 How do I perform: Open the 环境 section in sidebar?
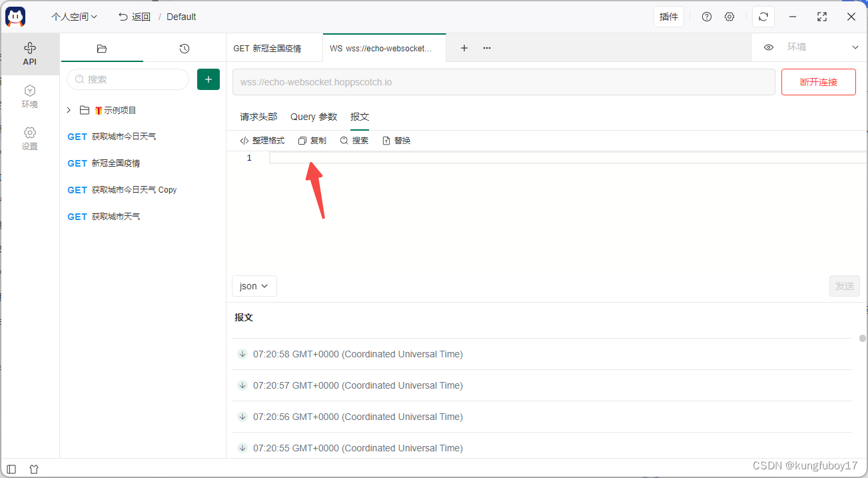(x=29, y=97)
